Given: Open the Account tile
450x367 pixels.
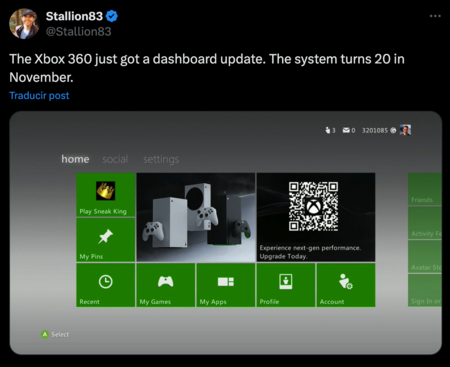Looking at the screenshot, I should click(x=346, y=285).
